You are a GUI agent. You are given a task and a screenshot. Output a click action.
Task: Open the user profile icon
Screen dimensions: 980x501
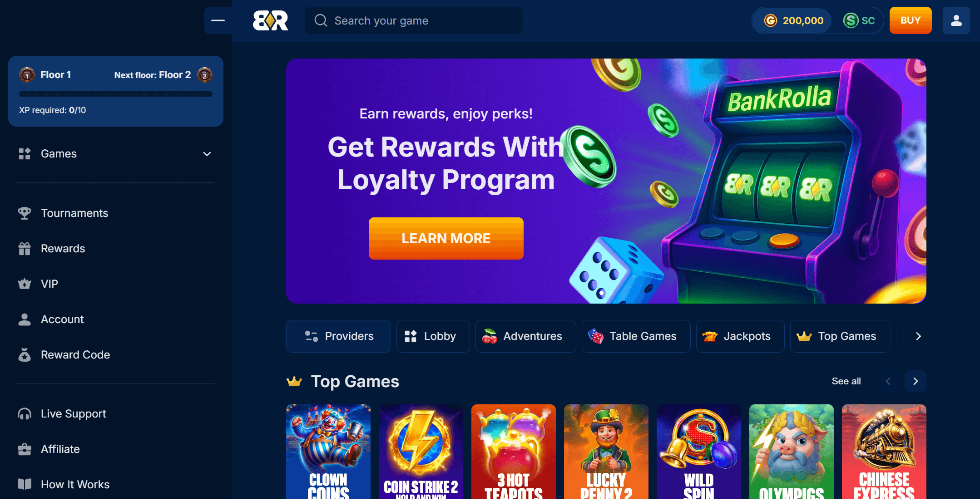coord(956,20)
